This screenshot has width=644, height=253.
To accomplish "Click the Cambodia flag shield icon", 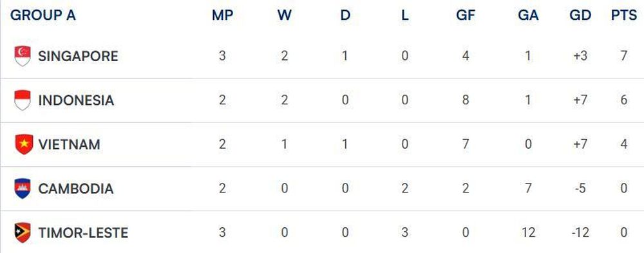I will (x=23, y=189).
